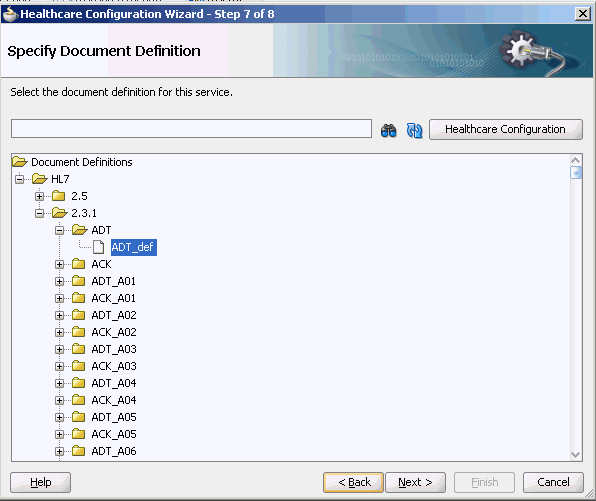This screenshot has height=501, width=596.
Task: Open the Healthcare Configuration button
Action: (x=506, y=129)
